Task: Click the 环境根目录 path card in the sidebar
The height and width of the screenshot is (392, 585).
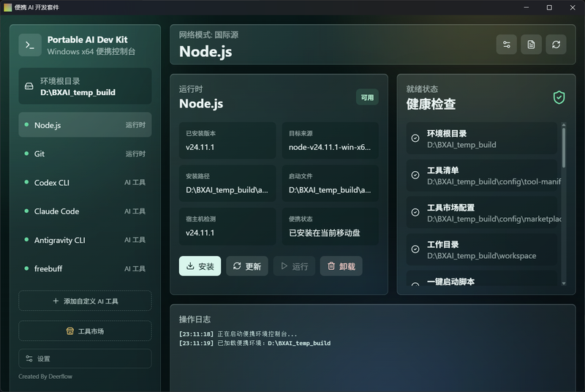Action: [x=85, y=86]
